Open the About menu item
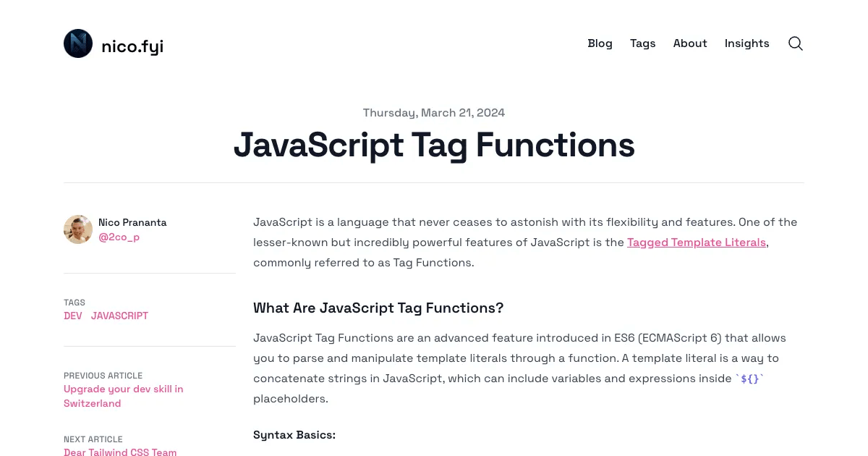Screen dimensions: 868x456 [690, 43]
